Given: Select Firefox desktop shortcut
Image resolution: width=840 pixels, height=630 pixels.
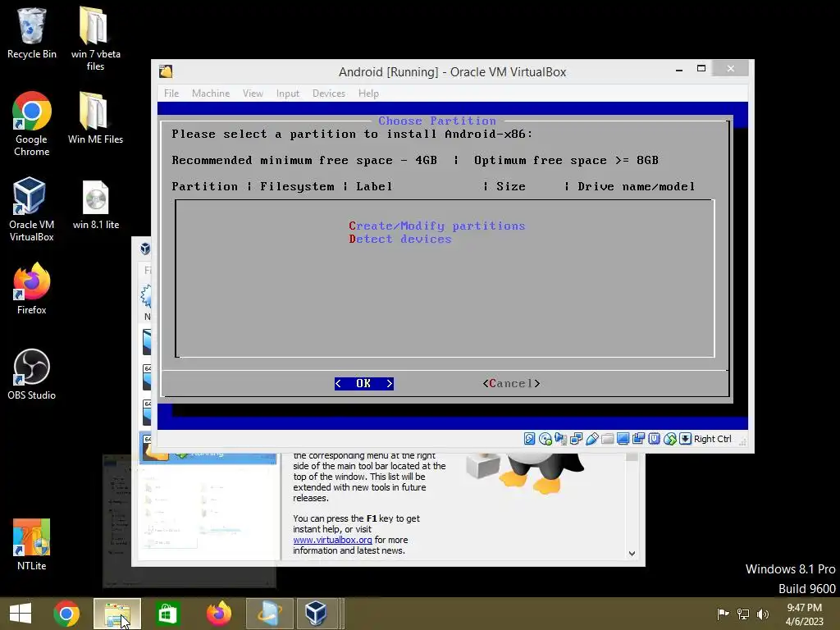Looking at the screenshot, I should click(32, 288).
